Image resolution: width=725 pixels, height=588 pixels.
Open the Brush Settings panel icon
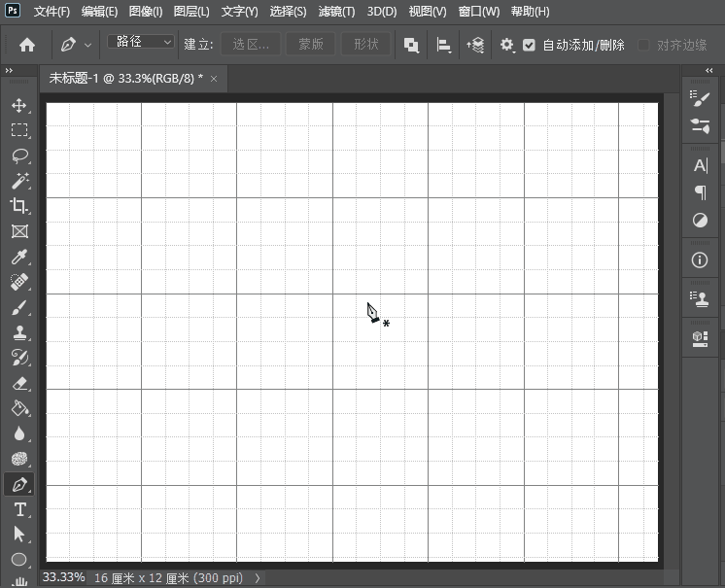point(700,98)
